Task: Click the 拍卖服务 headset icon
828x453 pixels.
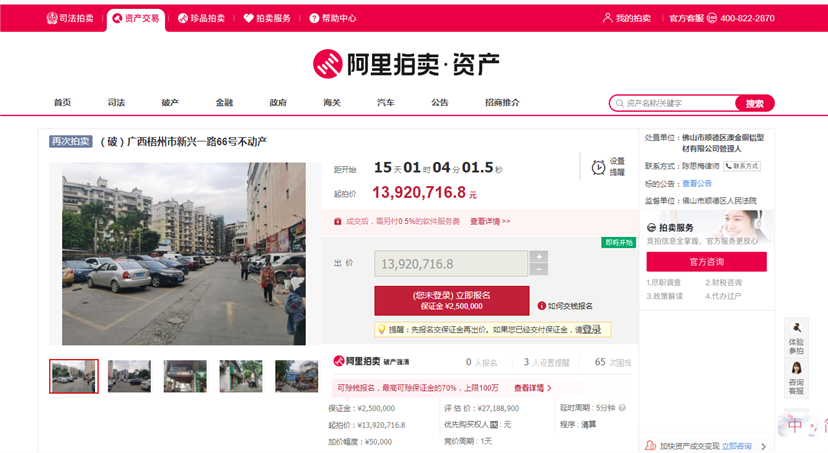Action: click(651, 228)
